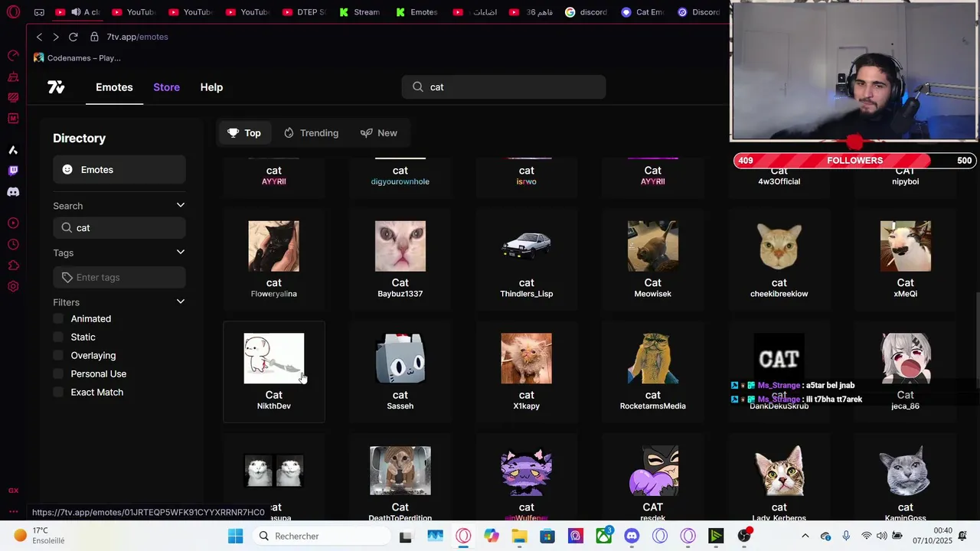Go forward to next page
Viewport: 980px width, 551px height.
(x=55, y=37)
